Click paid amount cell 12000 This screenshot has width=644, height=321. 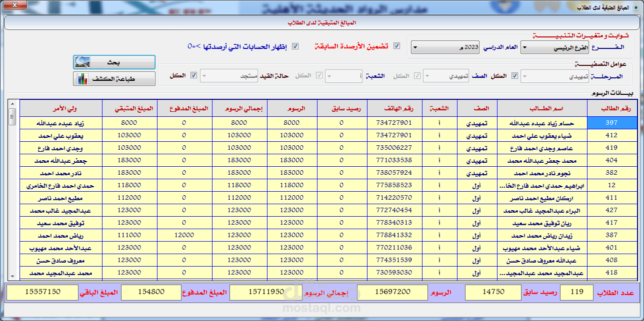[184, 235]
